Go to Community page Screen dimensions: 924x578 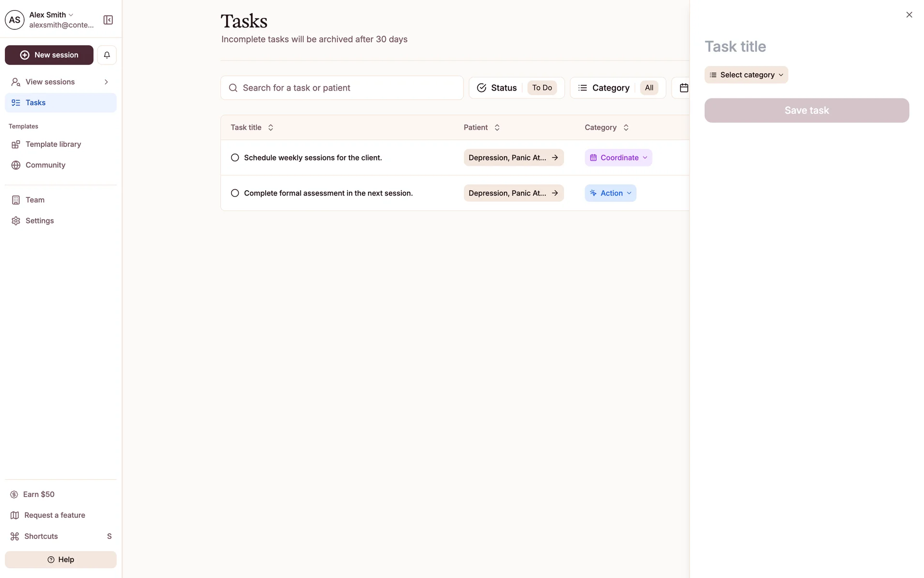click(45, 165)
